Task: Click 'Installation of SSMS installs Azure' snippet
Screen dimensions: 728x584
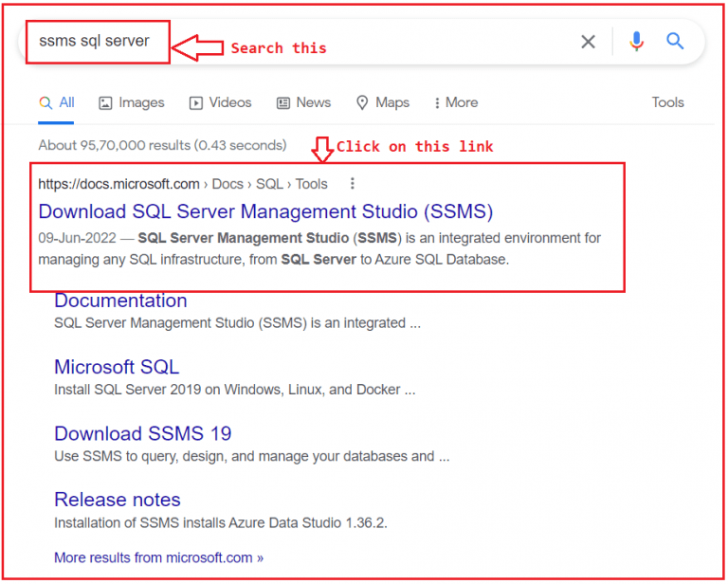Action: 221,523
